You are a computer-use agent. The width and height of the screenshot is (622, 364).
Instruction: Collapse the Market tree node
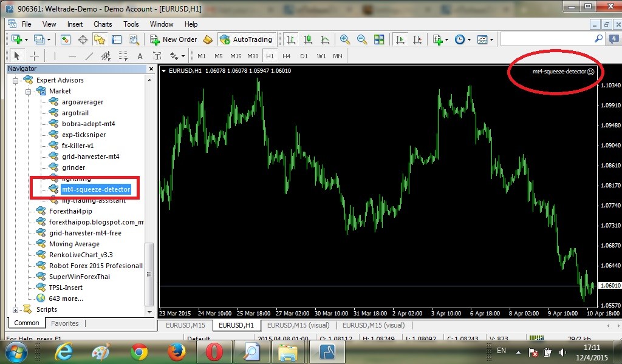coord(28,92)
